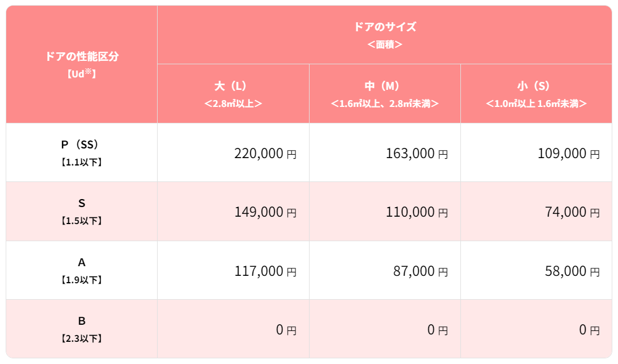Select the S【1.5以下】row label
Image resolution: width=618 pixels, height=364 pixels.
pos(81,212)
